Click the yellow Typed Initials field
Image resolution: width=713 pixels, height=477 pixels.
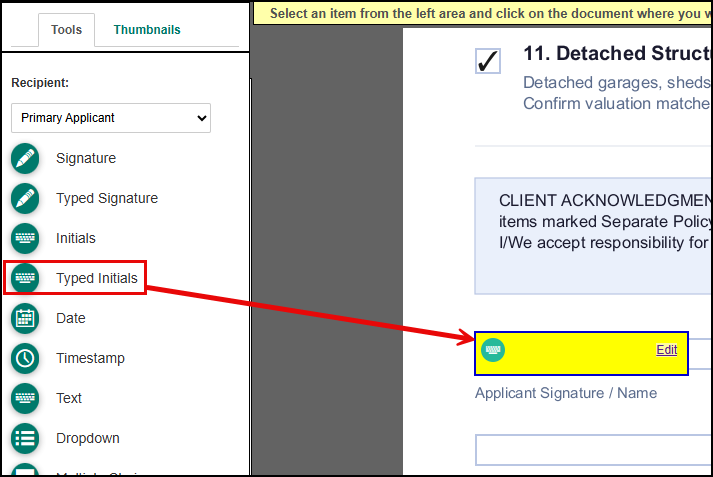581,353
